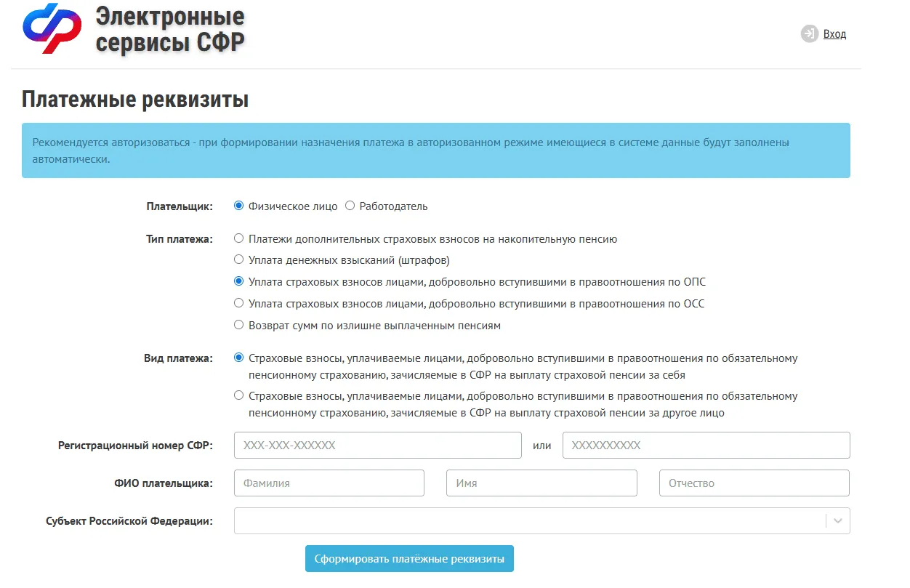Screen dimensions: 910x588
Task: Expand region list via chevron arrow
Action: [x=838, y=521]
